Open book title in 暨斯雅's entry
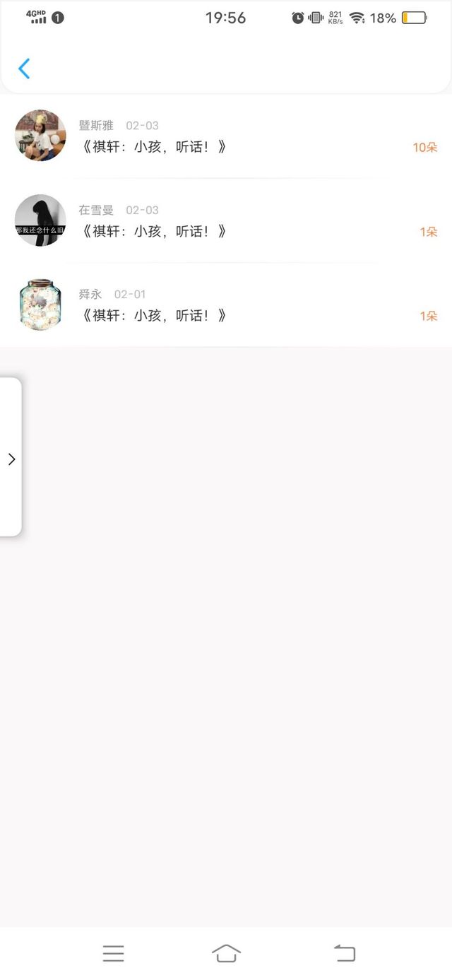 click(x=153, y=147)
